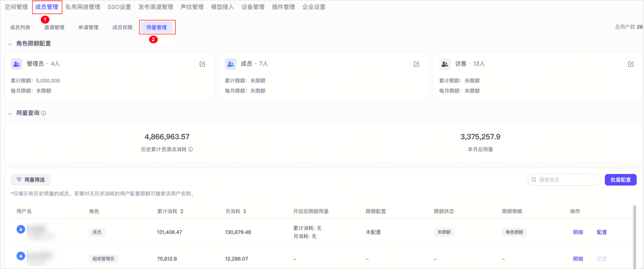Click the 总用户数 26 counter
644x269 pixels.
tap(629, 27)
